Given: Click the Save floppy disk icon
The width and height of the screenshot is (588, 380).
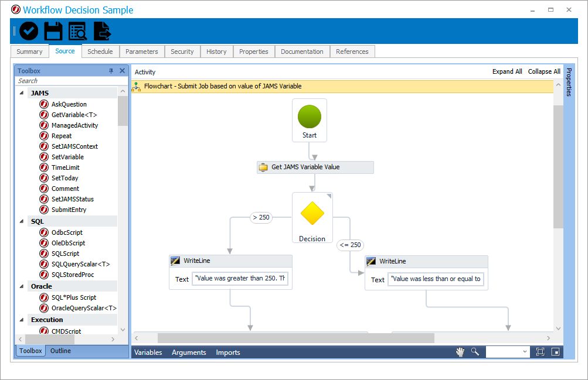Looking at the screenshot, I should 53,31.
